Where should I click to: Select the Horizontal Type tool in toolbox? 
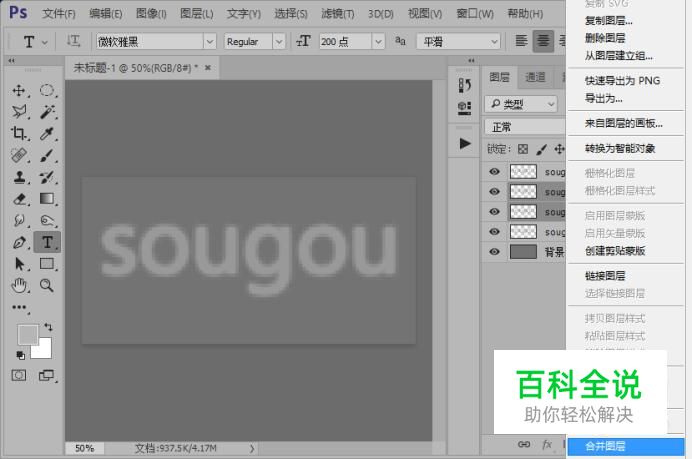[x=47, y=242]
